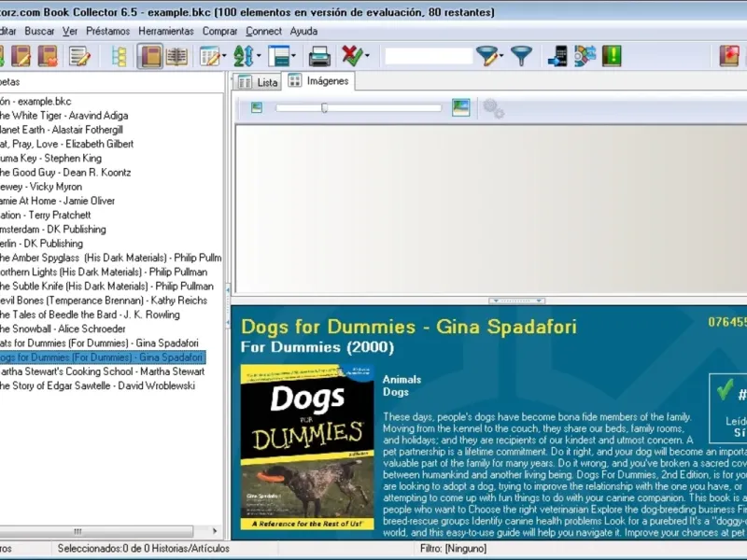Screen dimensions: 747x560
Task: Select The White Tiger - Aravind Adiga
Action: coord(63,116)
